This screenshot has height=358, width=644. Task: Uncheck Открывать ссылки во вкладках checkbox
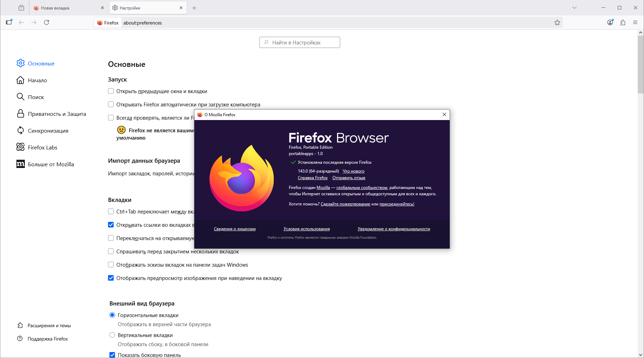[111, 225]
